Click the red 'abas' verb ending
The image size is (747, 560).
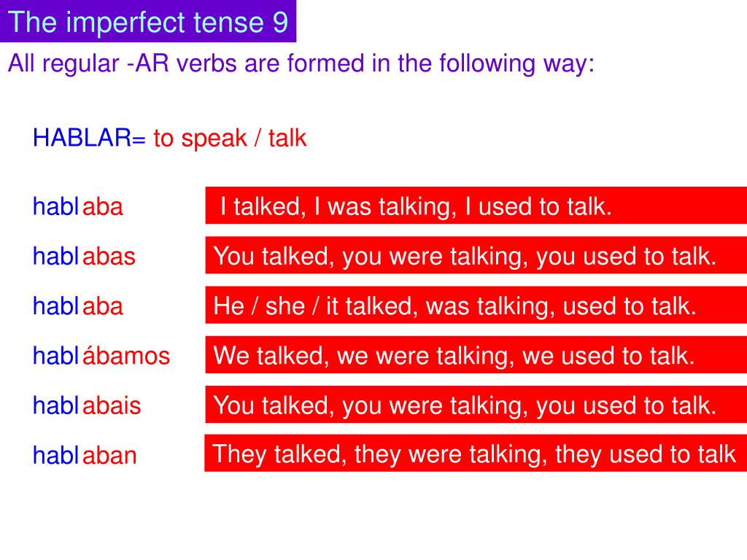click(x=109, y=256)
